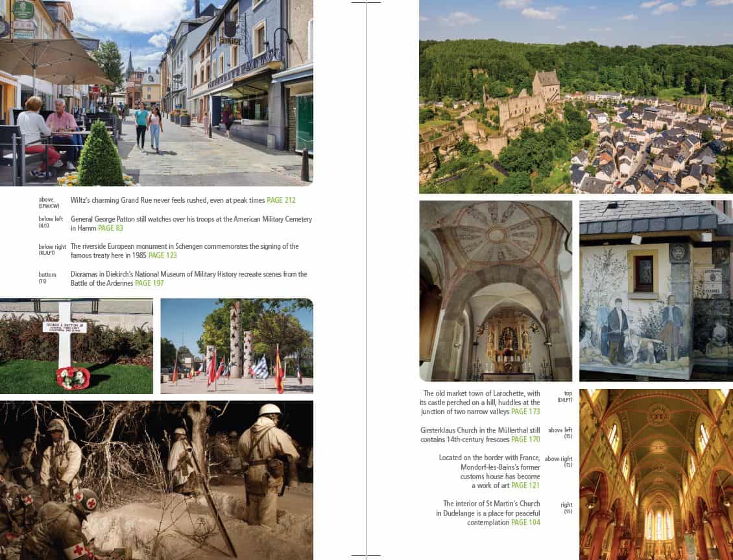Click the 'above right' caption label
Image resolution: width=733 pixels, height=560 pixels.
pos(559,459)
